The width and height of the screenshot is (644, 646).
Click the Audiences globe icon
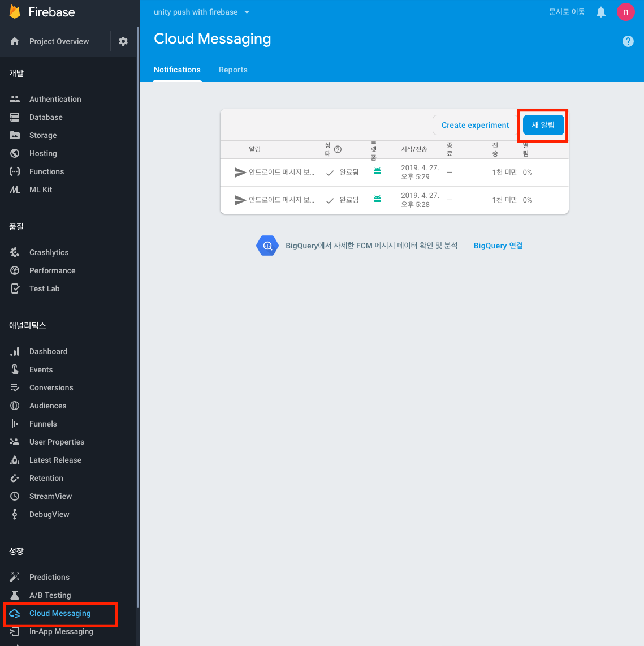tap(15, 406)
